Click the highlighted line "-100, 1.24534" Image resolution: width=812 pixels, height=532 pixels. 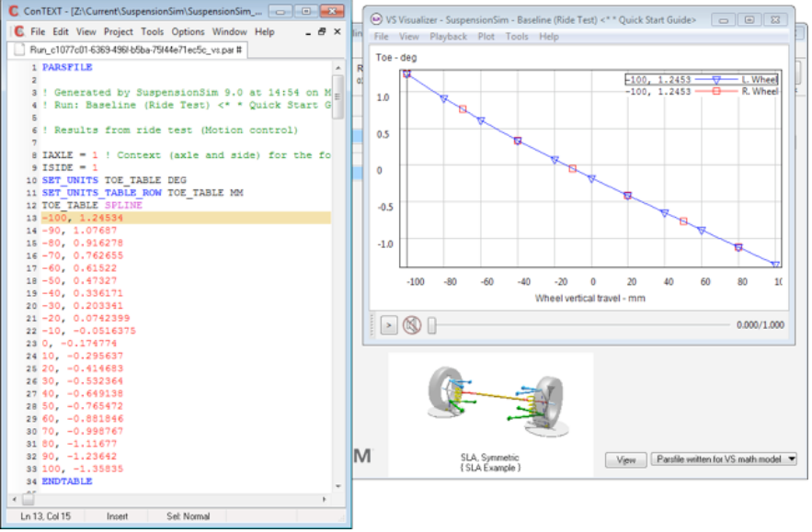186,218
